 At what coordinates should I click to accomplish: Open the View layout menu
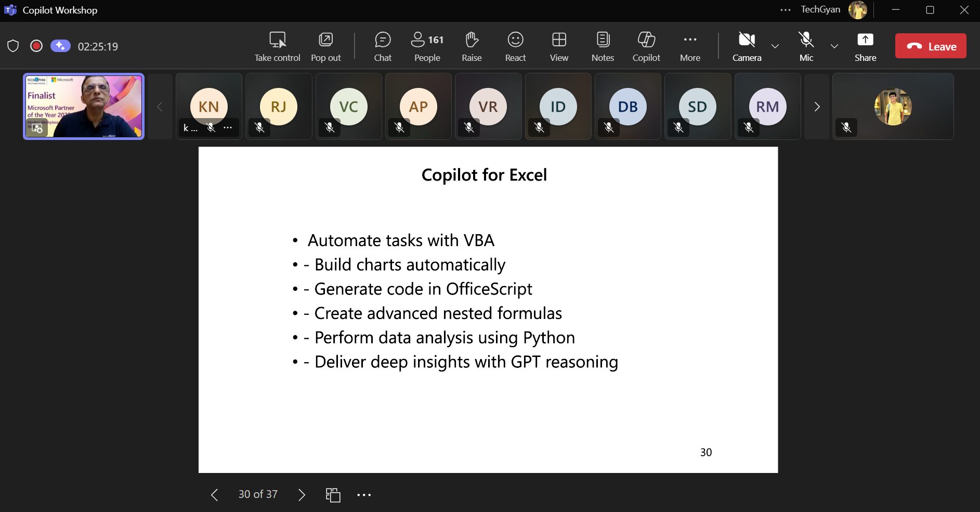coord(559,46)
